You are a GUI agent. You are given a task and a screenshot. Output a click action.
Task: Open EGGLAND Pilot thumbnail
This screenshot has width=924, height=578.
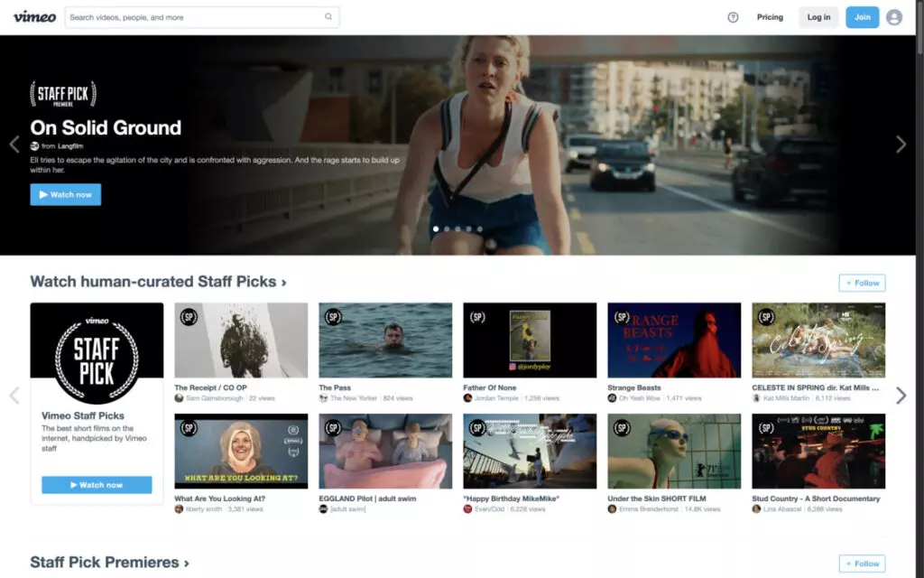click(385, 452)
